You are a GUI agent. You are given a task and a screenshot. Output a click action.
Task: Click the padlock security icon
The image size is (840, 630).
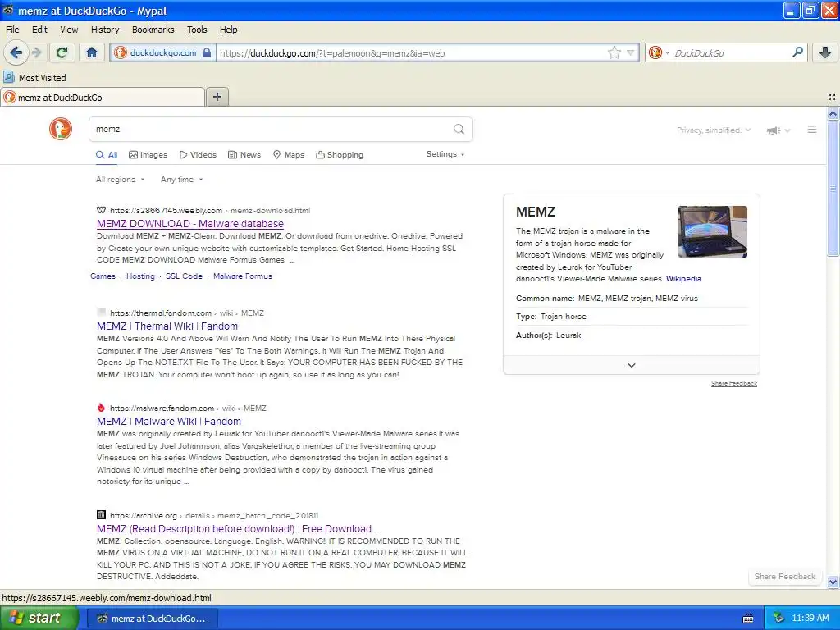point(206,52)
